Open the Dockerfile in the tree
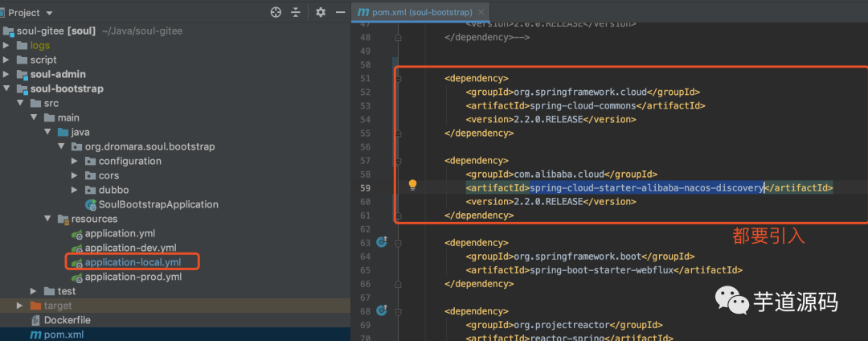868x341 pixels. click(67, 320)
